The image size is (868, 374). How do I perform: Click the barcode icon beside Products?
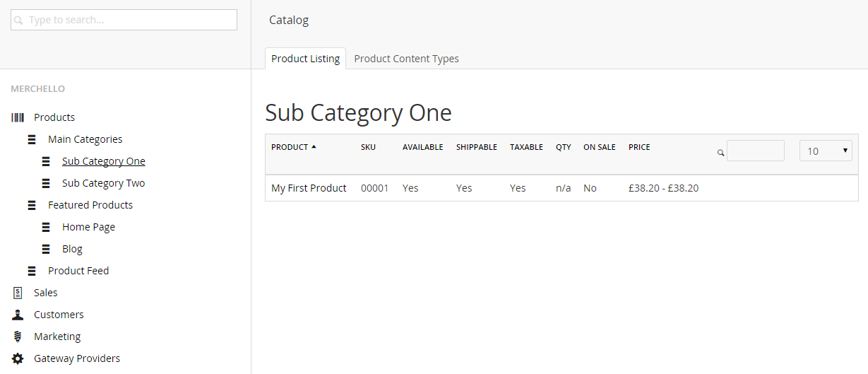(18, 117)
